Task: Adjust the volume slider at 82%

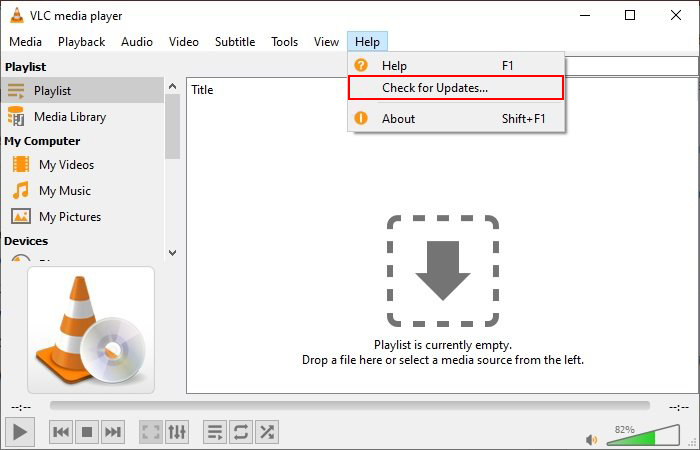Action: (644, 435)
